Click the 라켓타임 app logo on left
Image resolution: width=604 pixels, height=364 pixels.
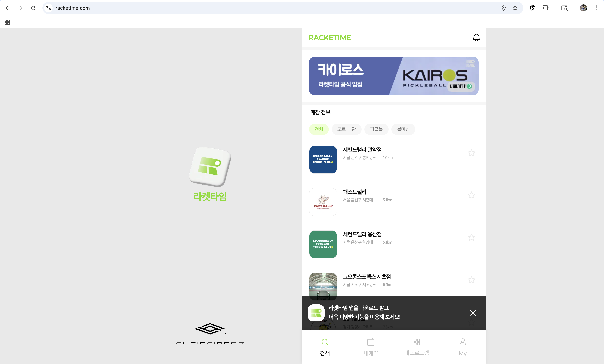(x=210, y=167)
